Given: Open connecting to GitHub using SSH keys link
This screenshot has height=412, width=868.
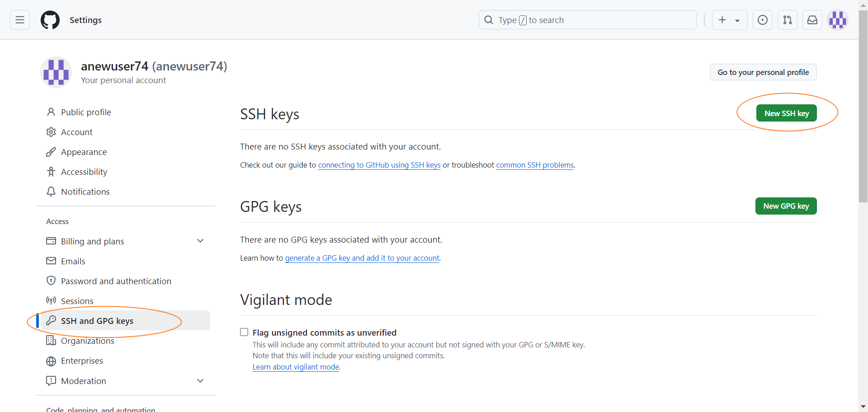Looking at the screenshot, I should (379, 165).
